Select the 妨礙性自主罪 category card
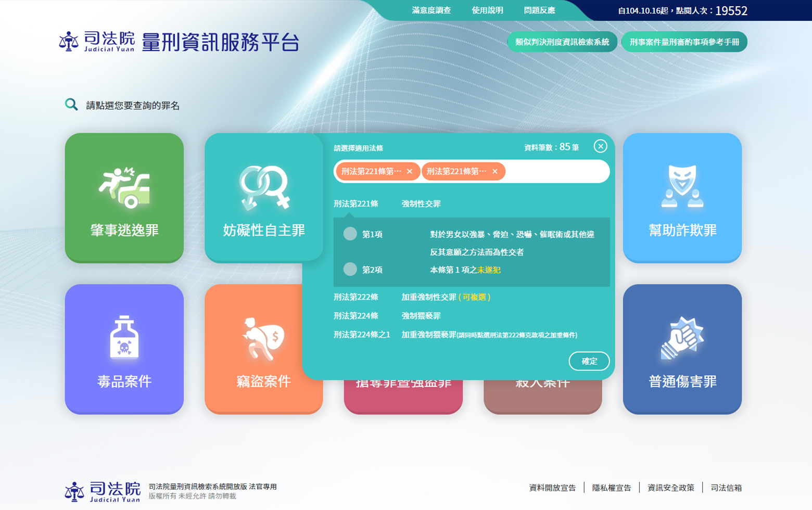The image size is (812, 510). click(263, 198)
